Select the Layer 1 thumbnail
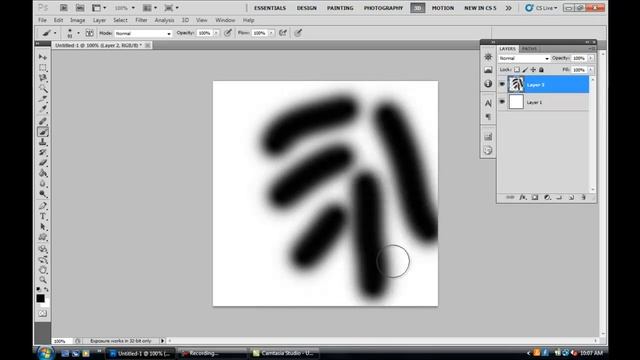Viewport: 640px width, 360px height. pyautogui.click(x=516, y=102)
